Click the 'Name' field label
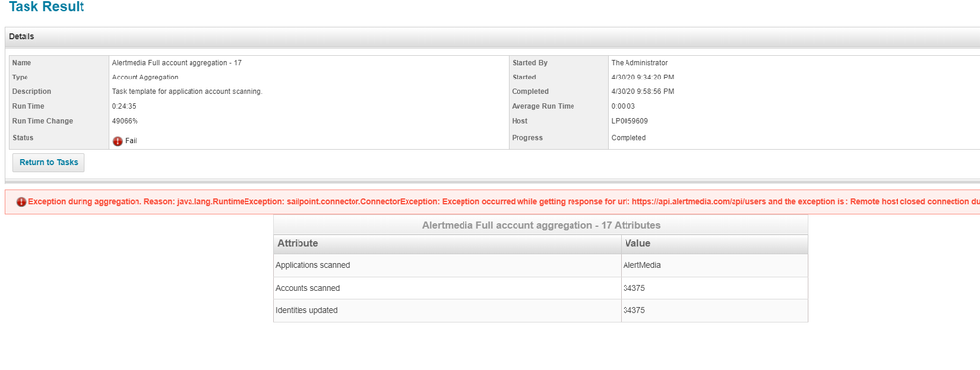This screenshot has height=370, width=980. coord(22,63)
